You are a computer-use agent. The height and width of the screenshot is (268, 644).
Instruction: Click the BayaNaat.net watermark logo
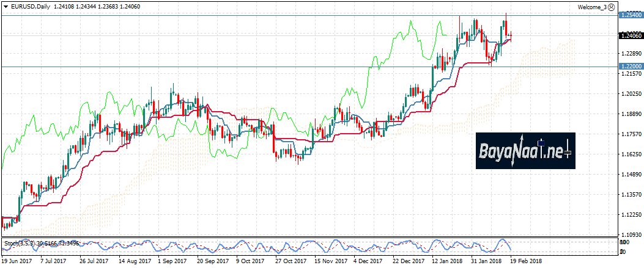pos(525,151)
